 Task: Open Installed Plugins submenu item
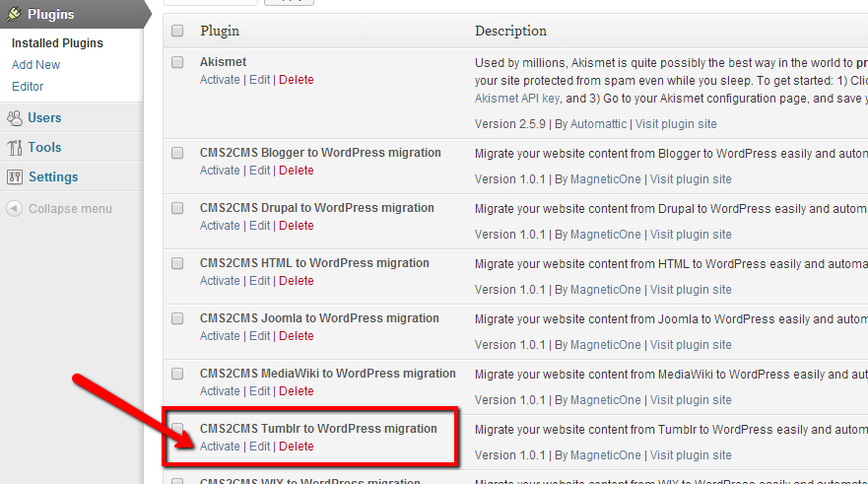(57, 43)
